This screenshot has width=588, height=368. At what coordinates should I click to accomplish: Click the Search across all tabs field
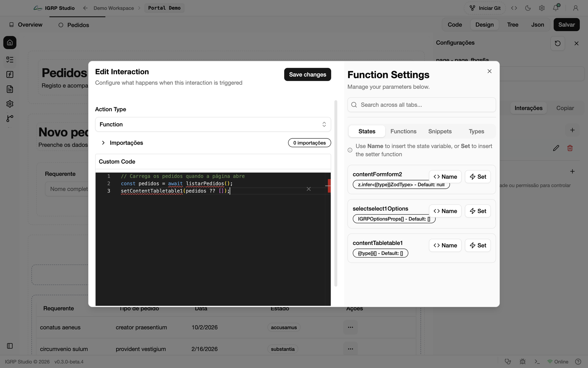(x=422, y=105)
